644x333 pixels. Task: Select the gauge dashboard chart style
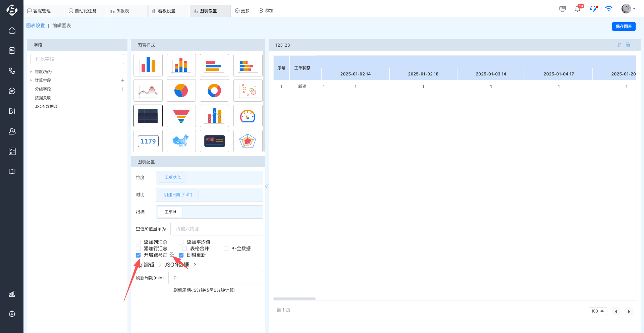point(248,116)
